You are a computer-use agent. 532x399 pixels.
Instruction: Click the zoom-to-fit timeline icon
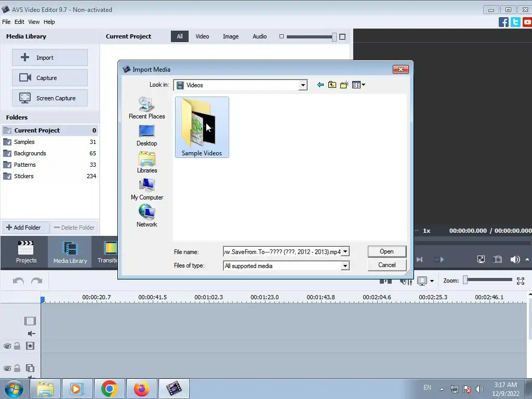(x=521, y=281)
